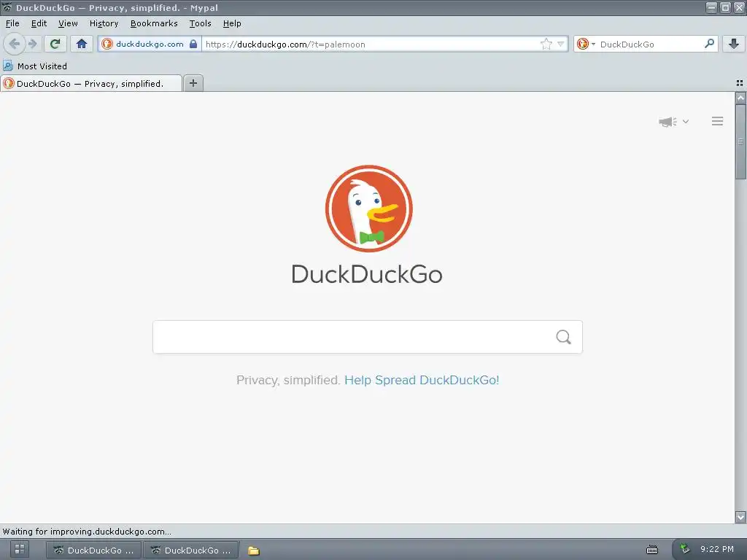This screenshot has width=747, height=560.
Task: Select the DuckDuckGo — Privacy, simplified tab
Action: pyautogui.click(x=90, y=83)
